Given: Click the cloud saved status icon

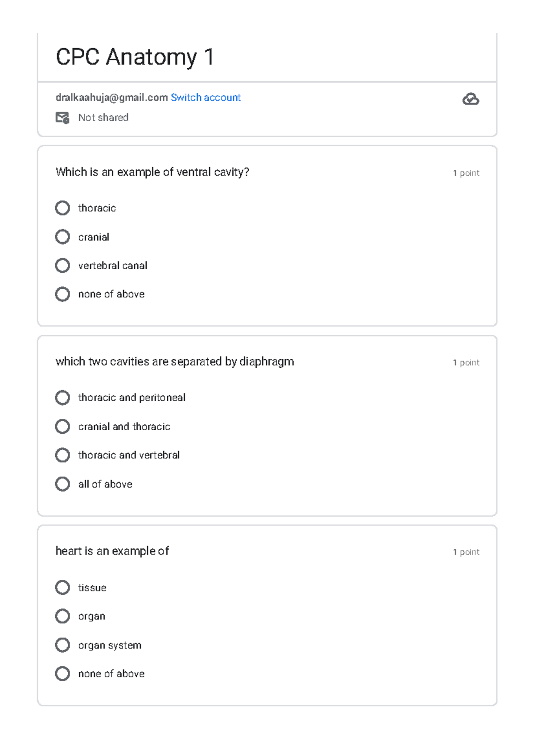Looking at the screenshot, I should [470, 99].
